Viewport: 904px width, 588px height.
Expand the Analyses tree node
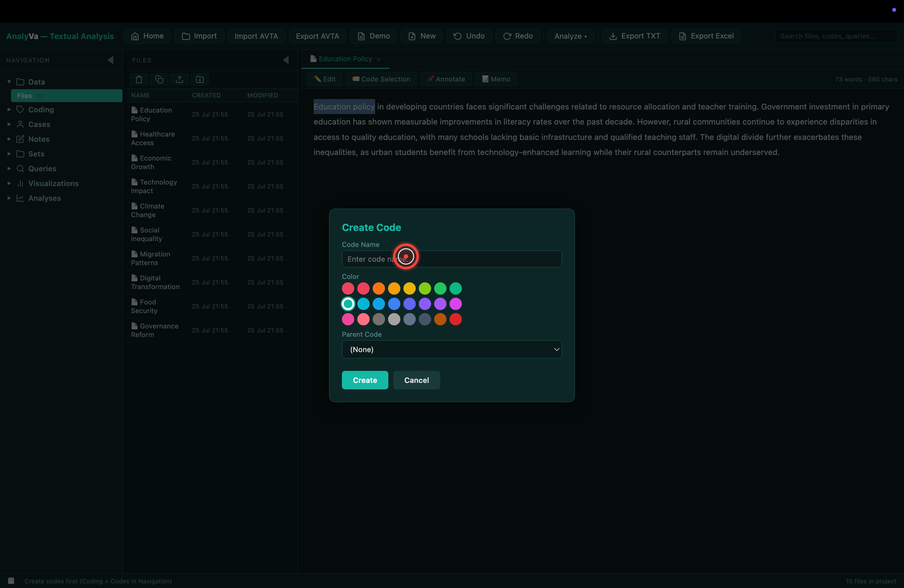pyautogui.click(x=9, y=198)
